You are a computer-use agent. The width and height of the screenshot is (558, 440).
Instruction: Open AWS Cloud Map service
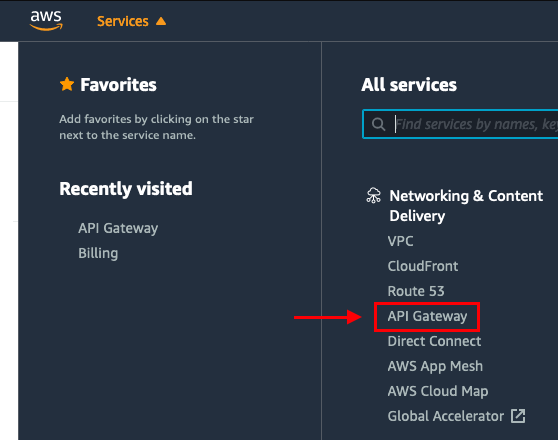(x=438, y=391)
